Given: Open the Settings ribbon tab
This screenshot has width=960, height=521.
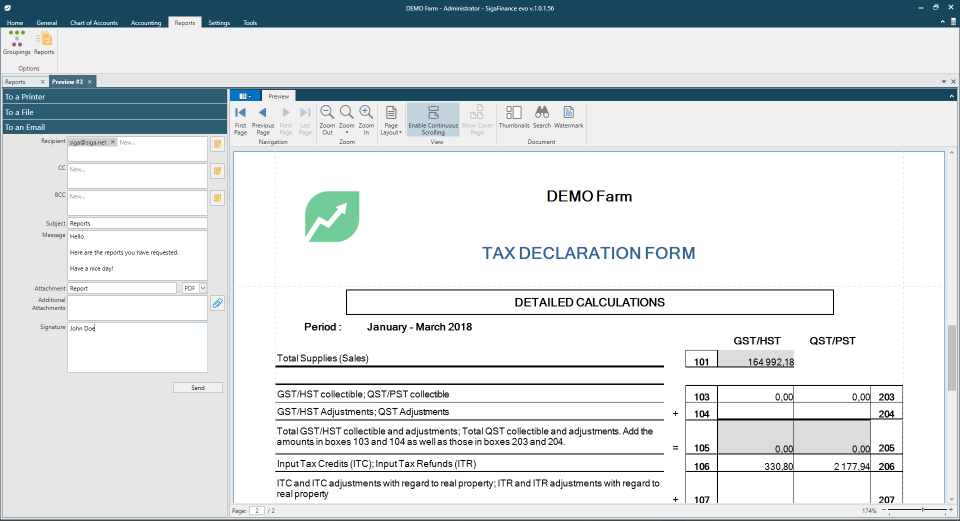Looking at the screenshot, I should click(219, 23).
